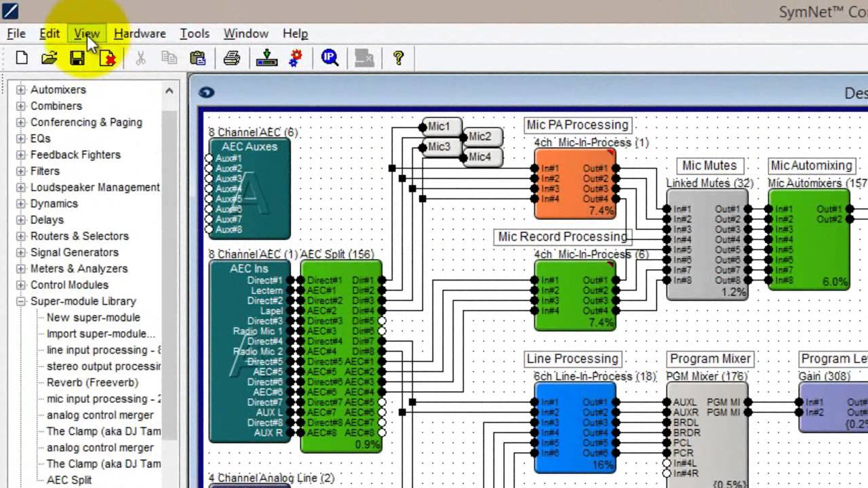868x488 pixels.
Task: Select the PGM Mixer grey module
Action: point(707,436)
